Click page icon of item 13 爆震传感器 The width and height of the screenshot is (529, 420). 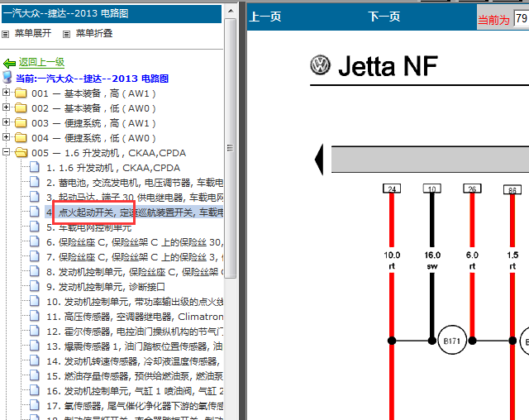[34, 346]
